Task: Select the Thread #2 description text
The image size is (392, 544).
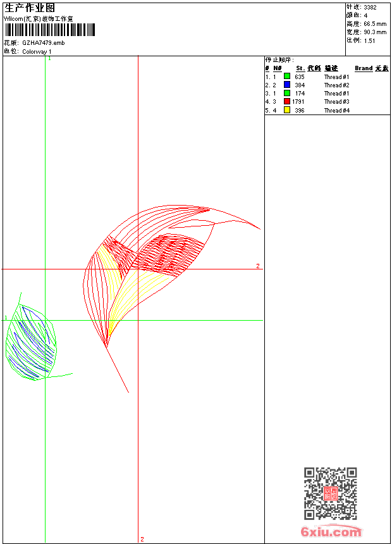Action: (336, 85)
